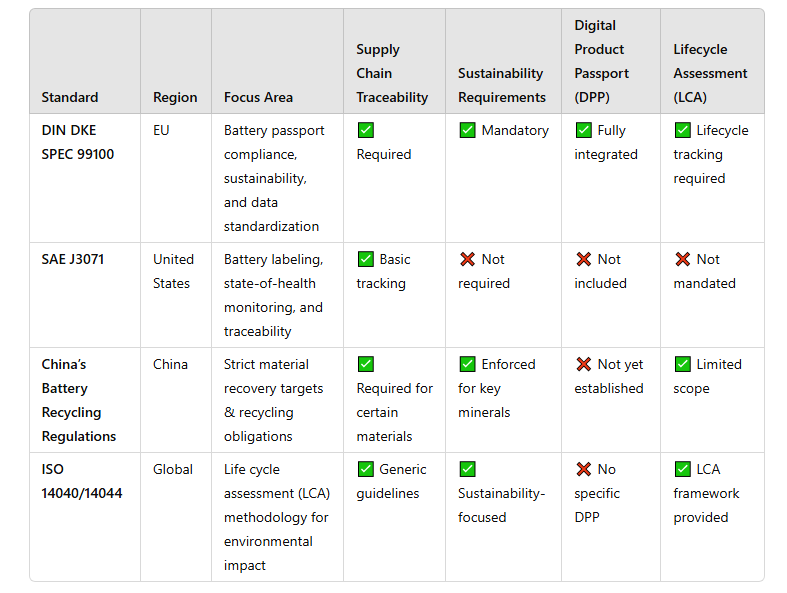The height and width of the screenshot is (593, 787).
Task: Click the green check beside "Limited scope"
Action: pos(683,364)
